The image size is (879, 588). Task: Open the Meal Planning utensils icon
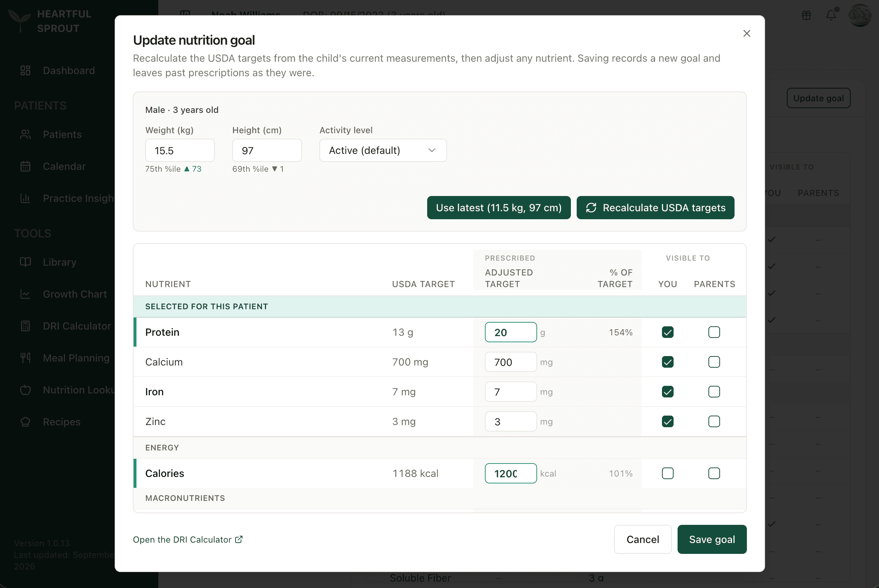(x=25, y=358)
